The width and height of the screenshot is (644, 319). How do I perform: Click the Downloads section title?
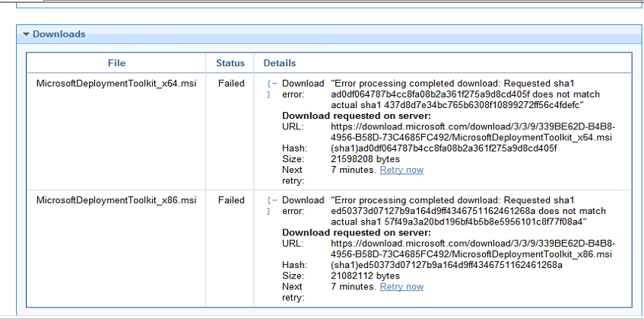pos(59,34)
